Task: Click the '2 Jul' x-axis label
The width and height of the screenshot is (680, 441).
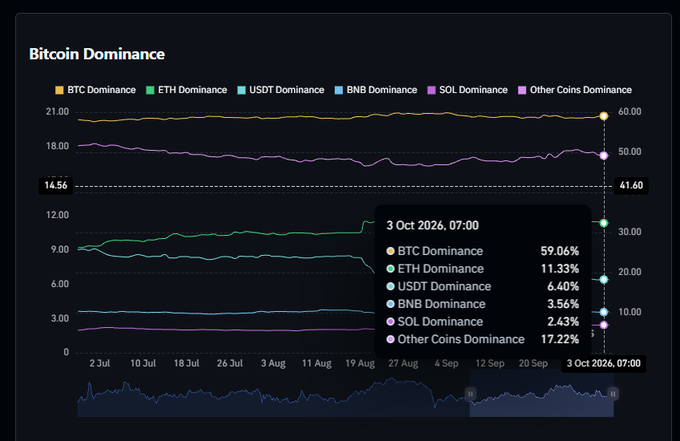Action: (x=100, y=363)
